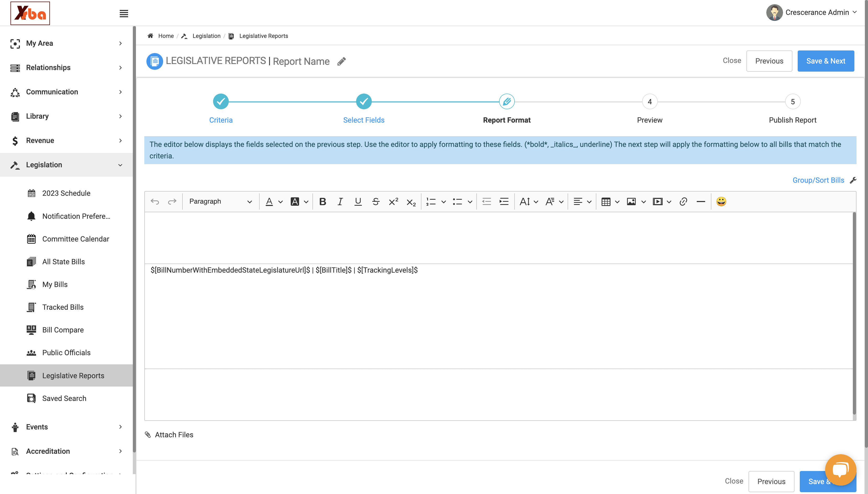Apply superscript formatting
Image resolution: width=868 pixels, height=494 pixels.
393,202
